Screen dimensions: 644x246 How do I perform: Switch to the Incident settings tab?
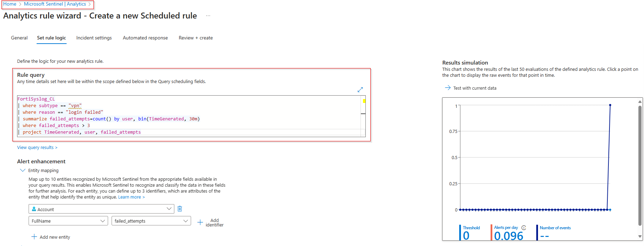point(94,38)
